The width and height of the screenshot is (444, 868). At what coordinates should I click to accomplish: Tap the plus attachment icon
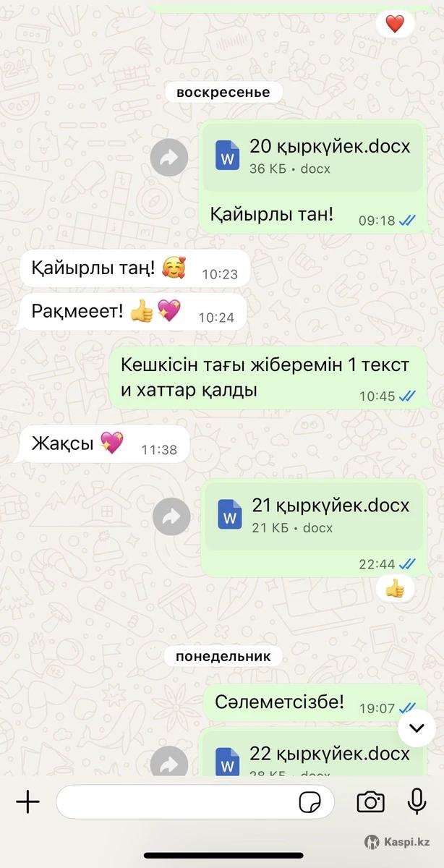pyautogui.click(x=27, y=801)
